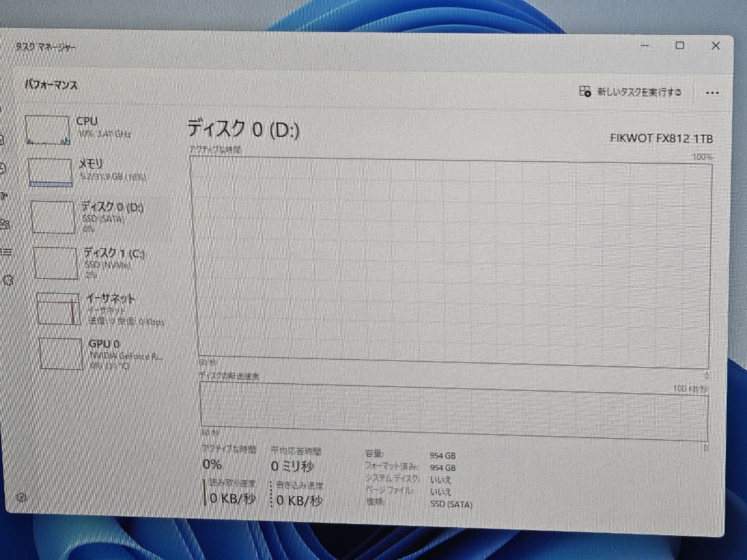
Task: Click the disk transfer rate graph
Action: [x=453, y=411]
